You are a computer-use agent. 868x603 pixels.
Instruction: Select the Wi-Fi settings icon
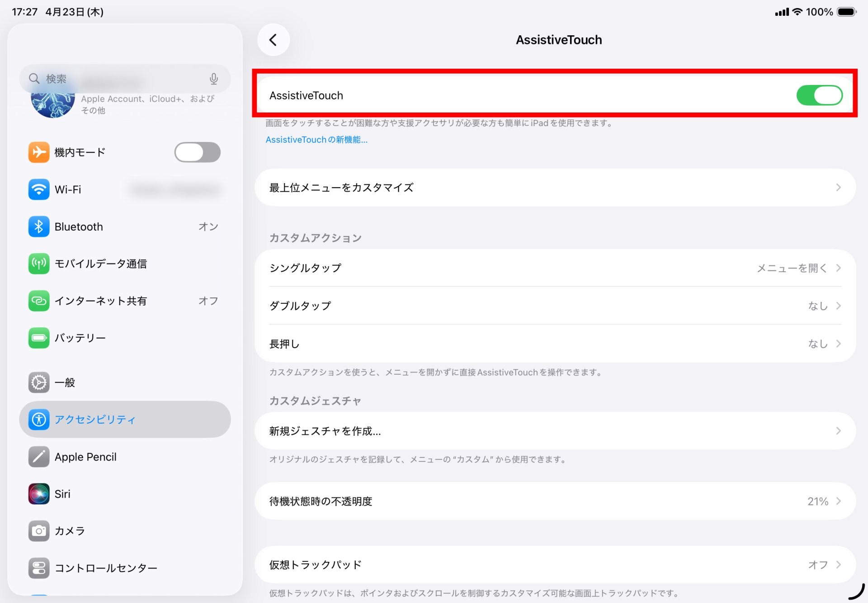tap(39, 189)
